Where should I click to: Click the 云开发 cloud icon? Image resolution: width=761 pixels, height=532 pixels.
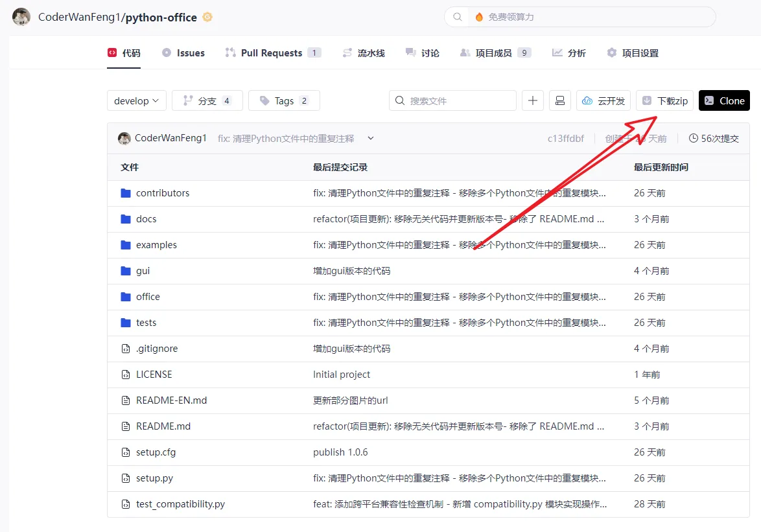(x=587, y=100)
